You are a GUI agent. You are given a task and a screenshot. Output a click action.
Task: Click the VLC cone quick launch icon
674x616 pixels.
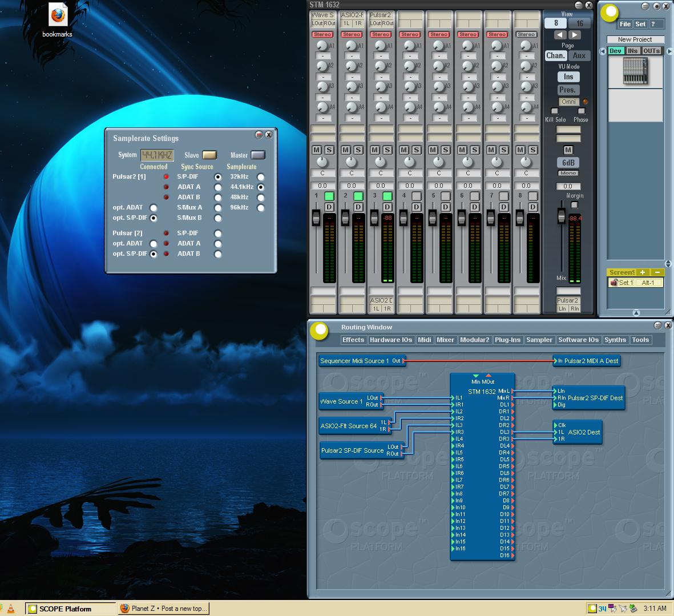[x=11, y=609]
